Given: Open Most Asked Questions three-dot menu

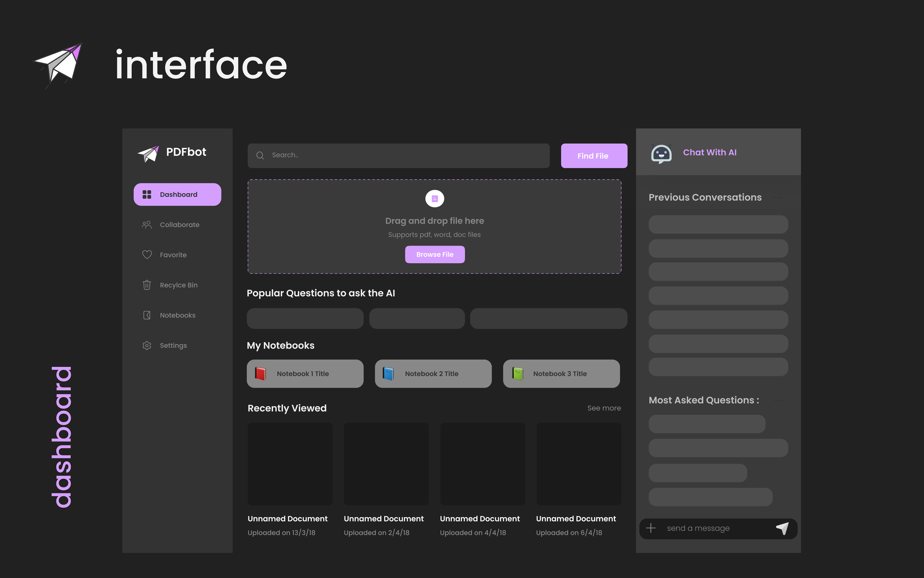Looking at the screenshot, I should (778, 400).
